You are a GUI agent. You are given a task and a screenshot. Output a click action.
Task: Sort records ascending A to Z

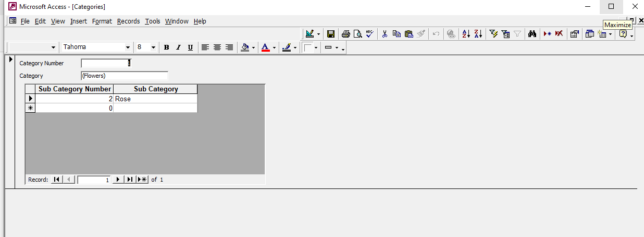[x=466, y=34]
